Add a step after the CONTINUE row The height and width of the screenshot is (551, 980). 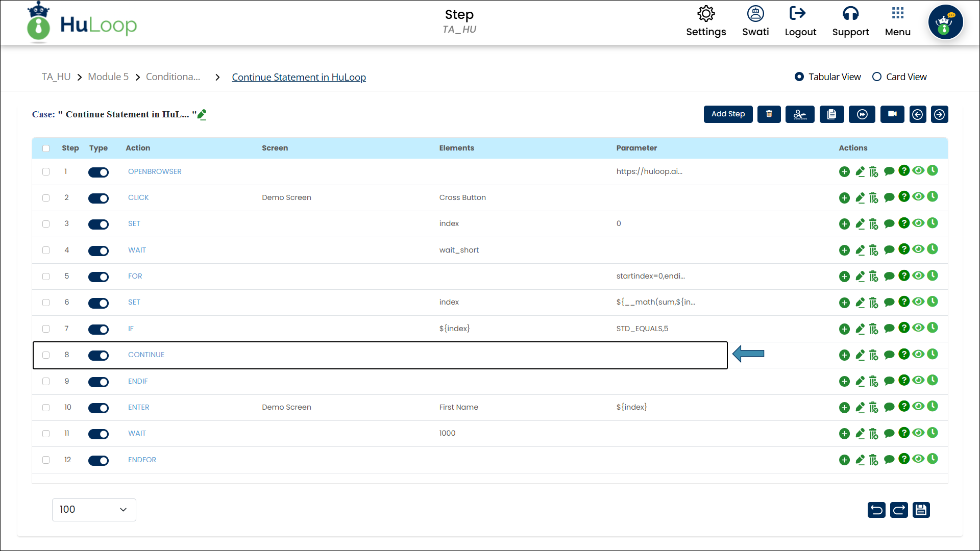click(x=844, y=355)
